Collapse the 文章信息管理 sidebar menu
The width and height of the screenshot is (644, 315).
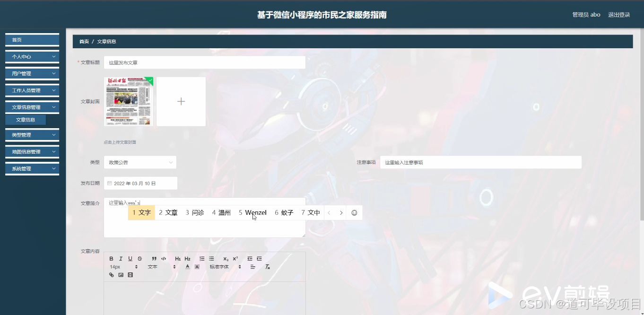click(32, 107)
